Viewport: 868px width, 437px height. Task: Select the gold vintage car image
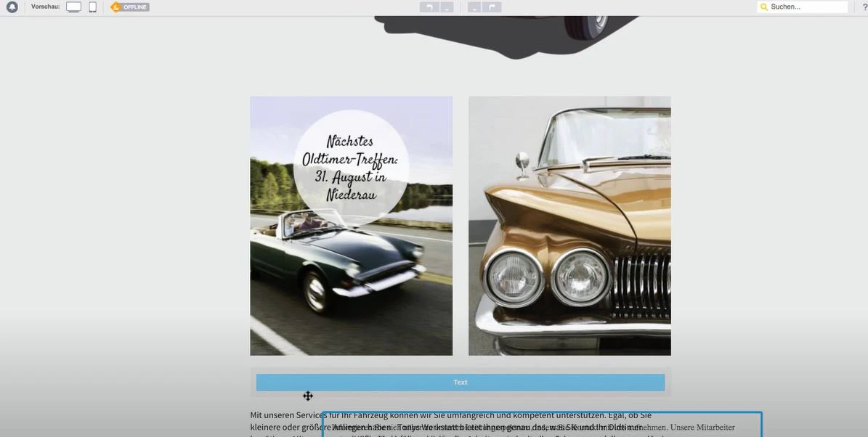tap(569, 225)
